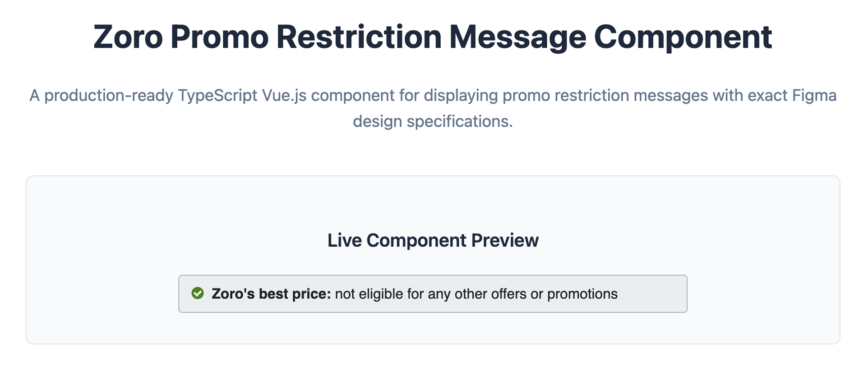Select the bold text Zoro's best price

(x=270, y=293)
